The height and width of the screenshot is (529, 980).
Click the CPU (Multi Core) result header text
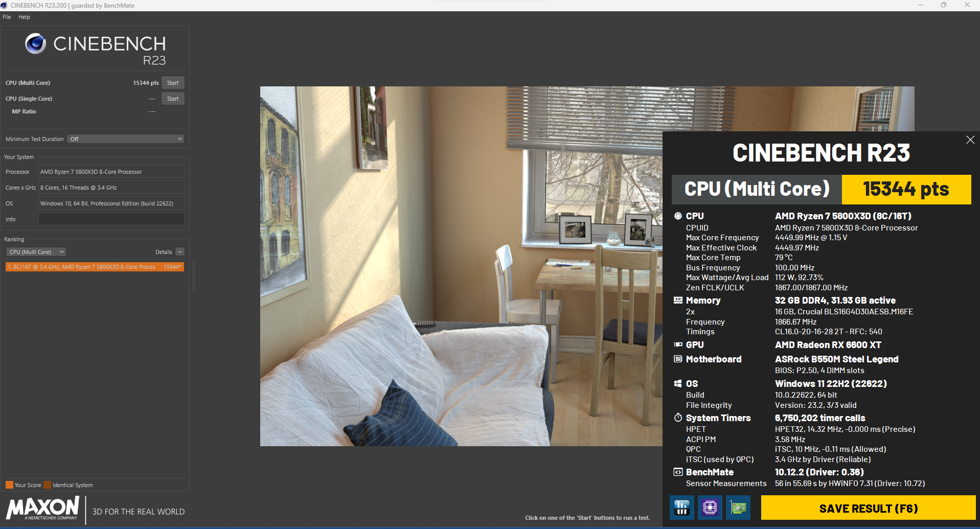[x=757, y=189]
